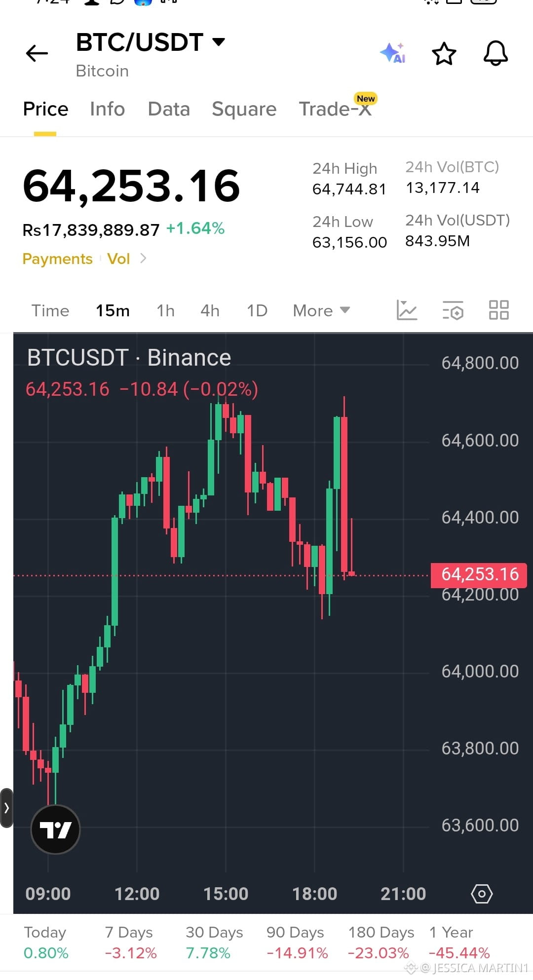Image resolution: width=533 pixels, height=980 pixels.
Task: Tap the TradingView logo badge
Action: [x=55, y=829]
